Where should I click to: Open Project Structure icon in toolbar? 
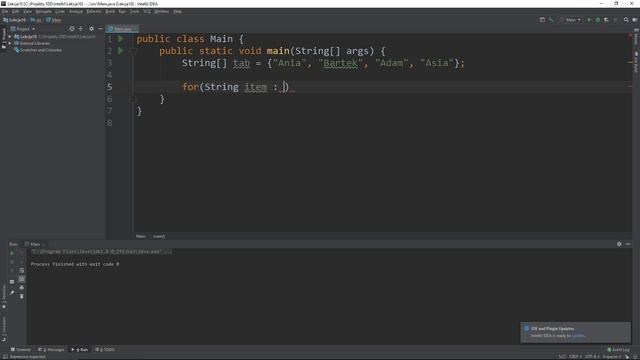click(542, 20)
